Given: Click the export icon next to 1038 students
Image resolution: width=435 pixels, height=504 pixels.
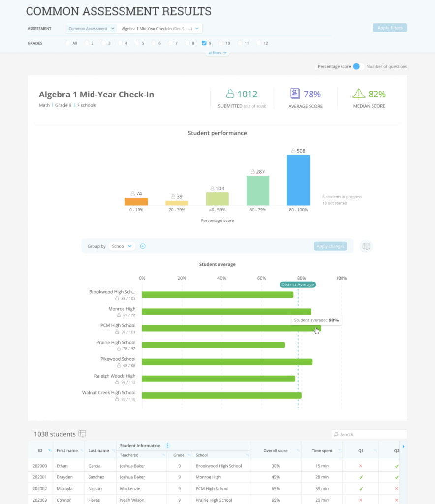Looking at the screenshot, I should [x=82, y=434].
